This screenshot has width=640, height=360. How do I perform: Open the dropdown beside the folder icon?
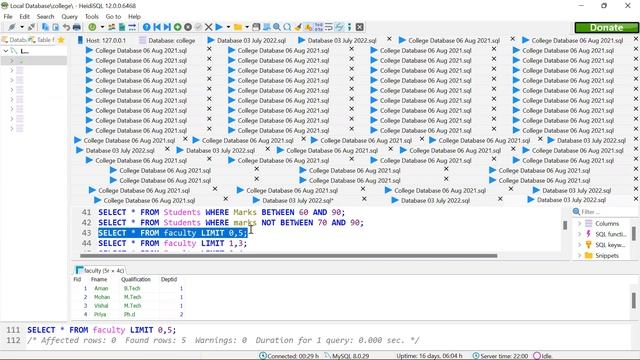tap(247, 27)
